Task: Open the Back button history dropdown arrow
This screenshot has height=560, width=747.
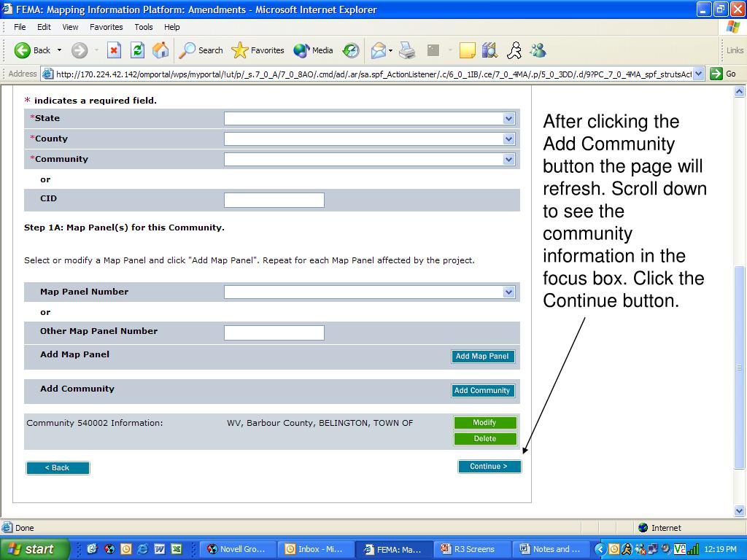Action: pyautogui.click(x=59, y=50)
